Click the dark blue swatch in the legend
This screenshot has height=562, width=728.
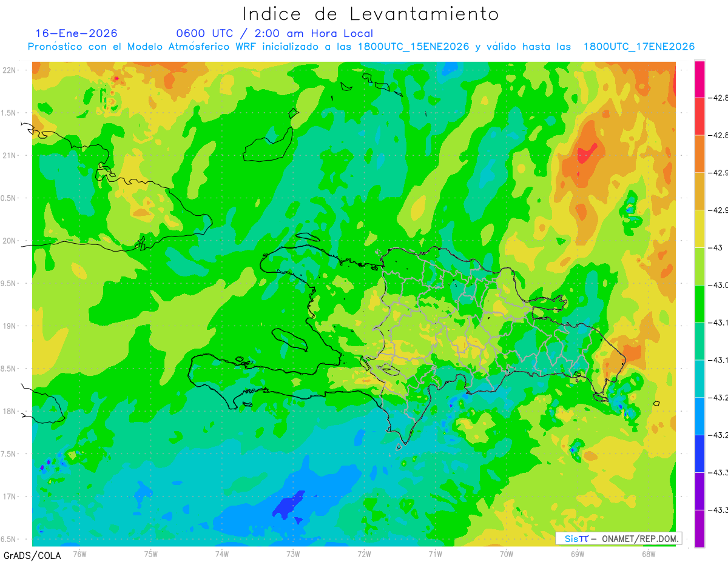coord(699,453)
